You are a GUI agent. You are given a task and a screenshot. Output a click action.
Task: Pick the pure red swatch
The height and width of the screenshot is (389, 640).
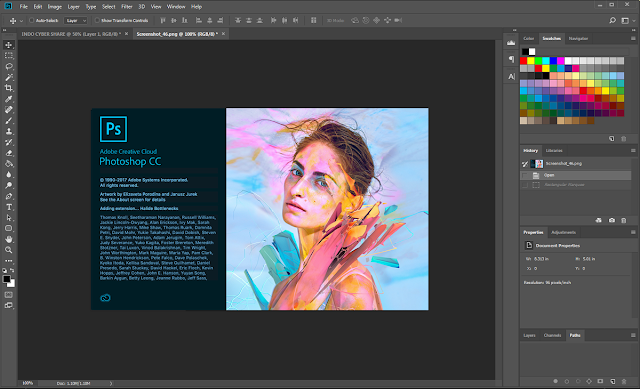point(523,60)
